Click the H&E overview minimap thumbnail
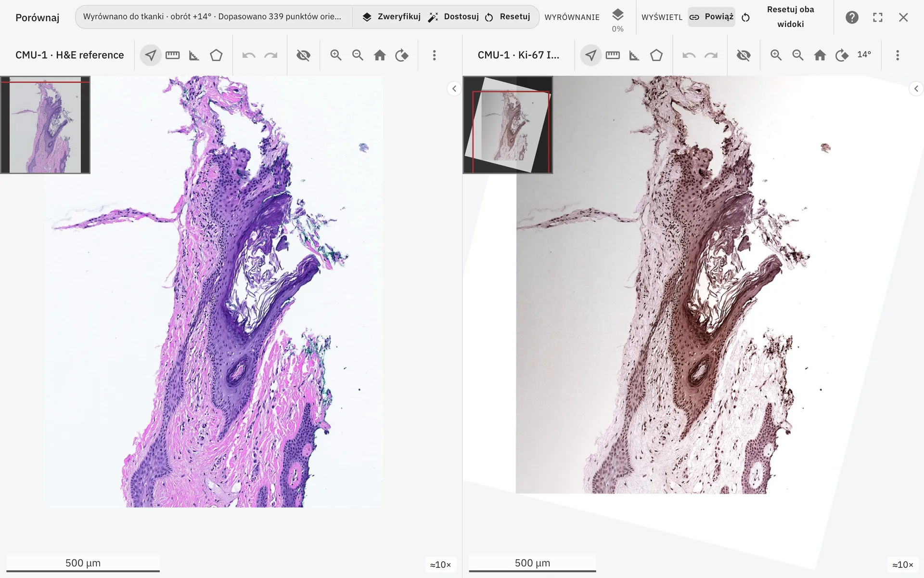The width and height of the screenshot is (924, 578). click(x=45, y=125)
